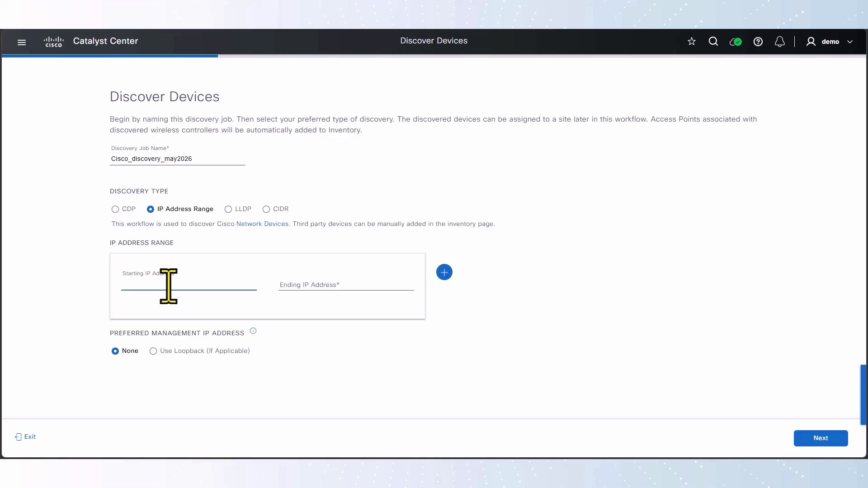868x488 pixels.
Task: Add page to favorites with star icon
Action: 691,42
